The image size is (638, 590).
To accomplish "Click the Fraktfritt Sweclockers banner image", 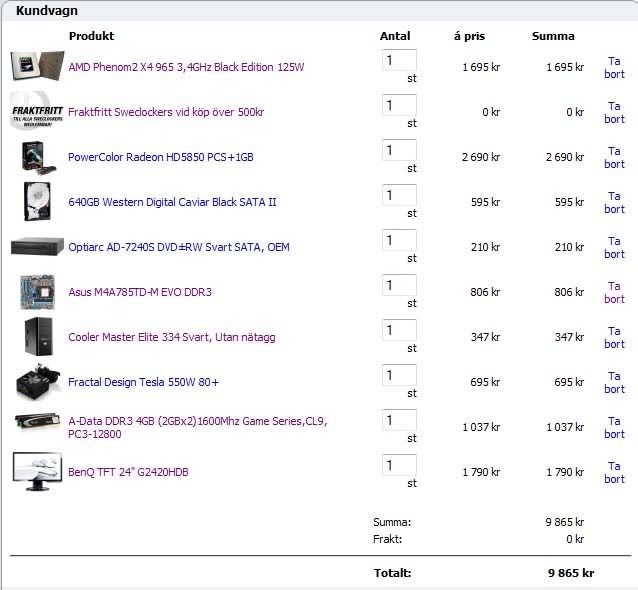I will (x=37, y=111).
